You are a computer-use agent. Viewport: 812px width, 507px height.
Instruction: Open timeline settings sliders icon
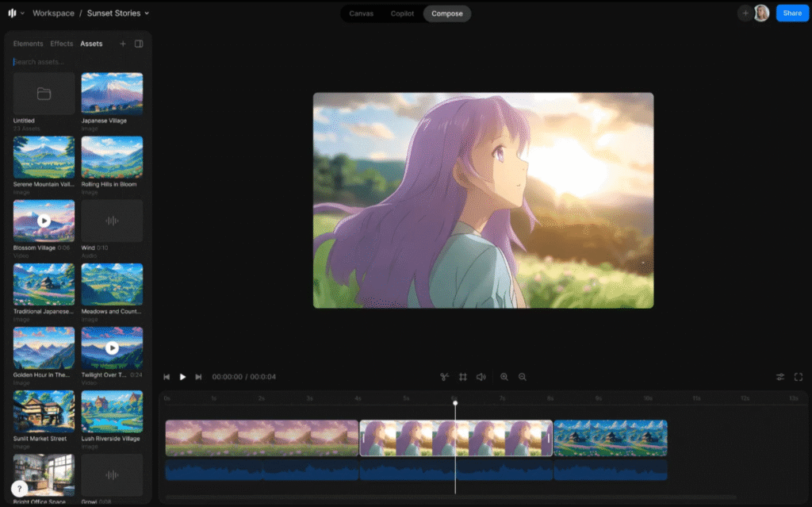tap(780, 377)
